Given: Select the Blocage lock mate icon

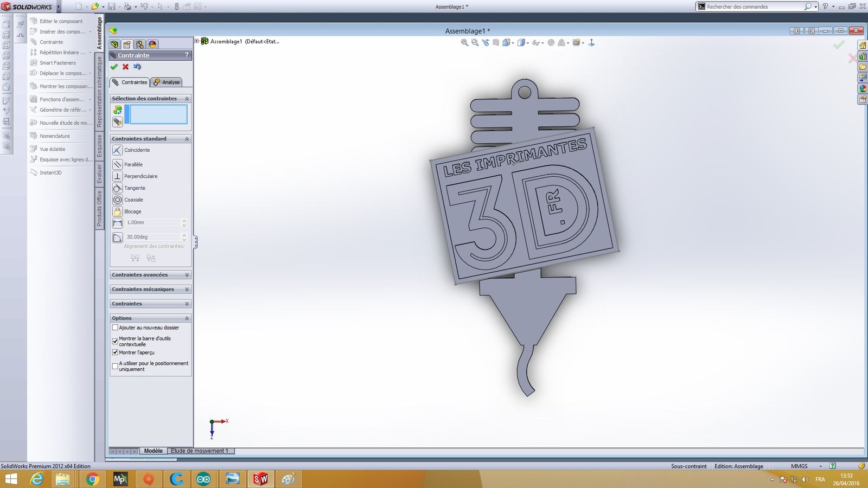Looking at the screenshot, I should pos(117,211).
